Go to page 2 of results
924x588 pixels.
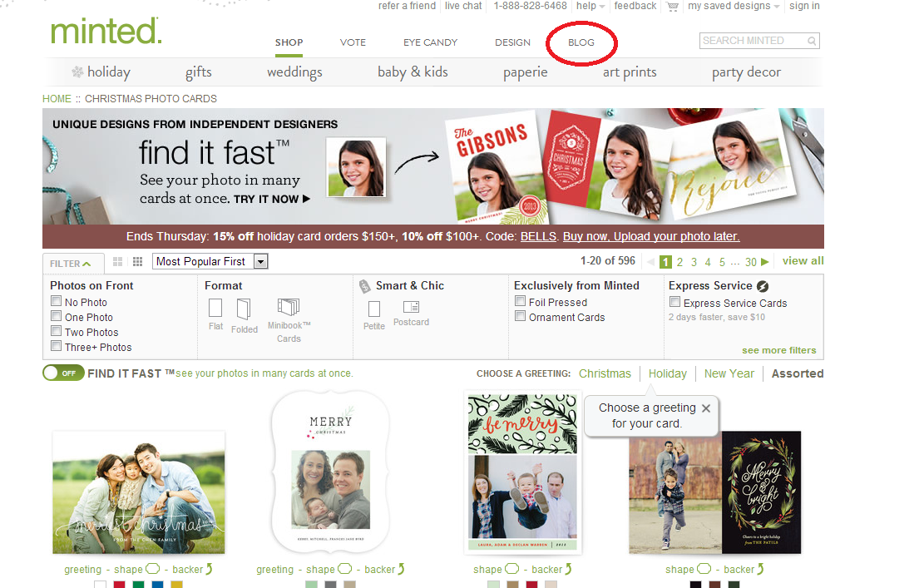click(679, 262)
